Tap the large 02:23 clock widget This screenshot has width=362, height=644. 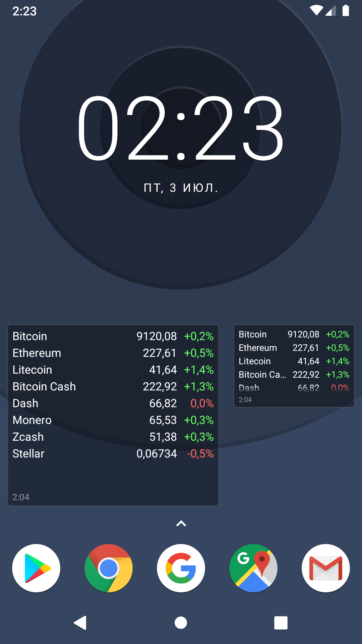pos(181,127)
